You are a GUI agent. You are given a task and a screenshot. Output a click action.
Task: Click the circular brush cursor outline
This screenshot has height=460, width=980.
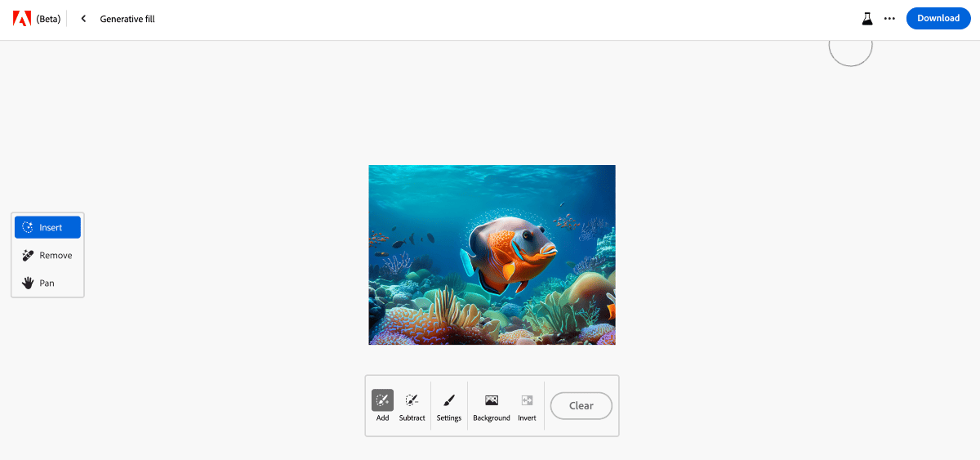click(x=850, y=46)
